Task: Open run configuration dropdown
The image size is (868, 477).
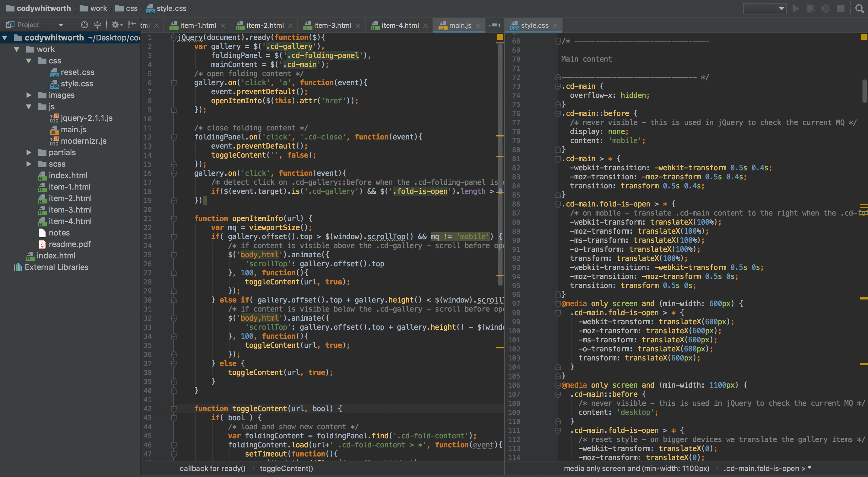Action: point(765,8)
